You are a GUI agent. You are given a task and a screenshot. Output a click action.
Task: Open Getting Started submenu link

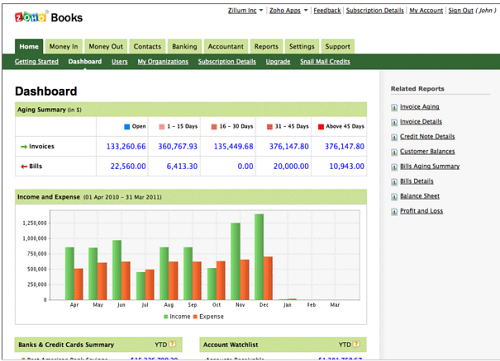point(37,61)
